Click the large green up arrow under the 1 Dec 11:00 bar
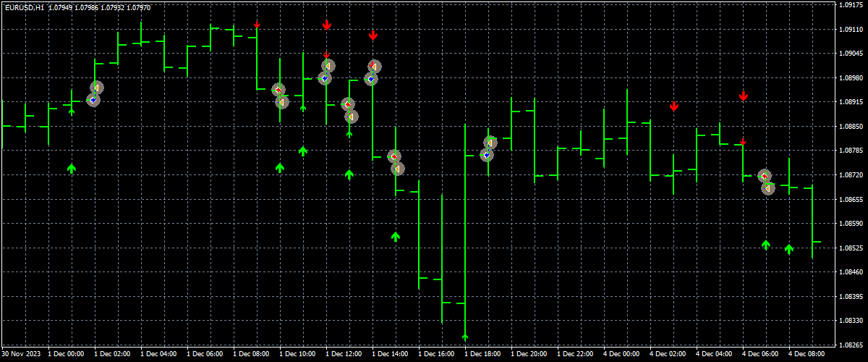 [303, 151]
